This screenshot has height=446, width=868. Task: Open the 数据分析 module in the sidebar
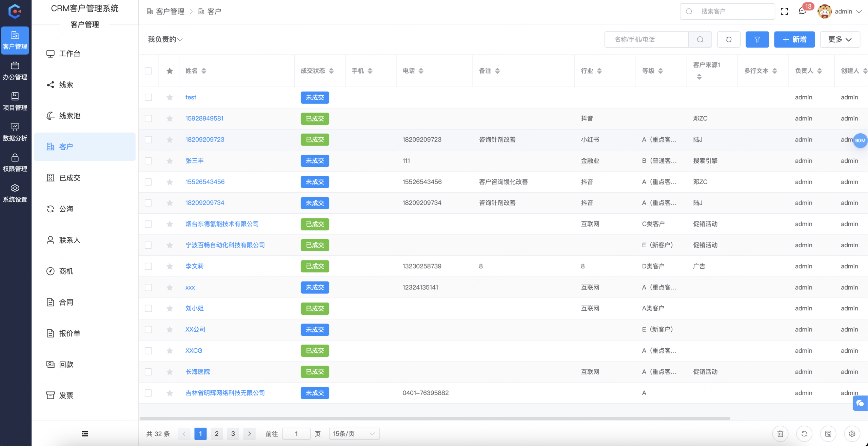pos(15,132)
